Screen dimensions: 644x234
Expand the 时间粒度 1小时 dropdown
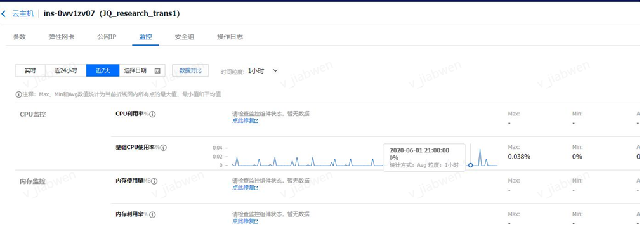(x=263, y=70)
